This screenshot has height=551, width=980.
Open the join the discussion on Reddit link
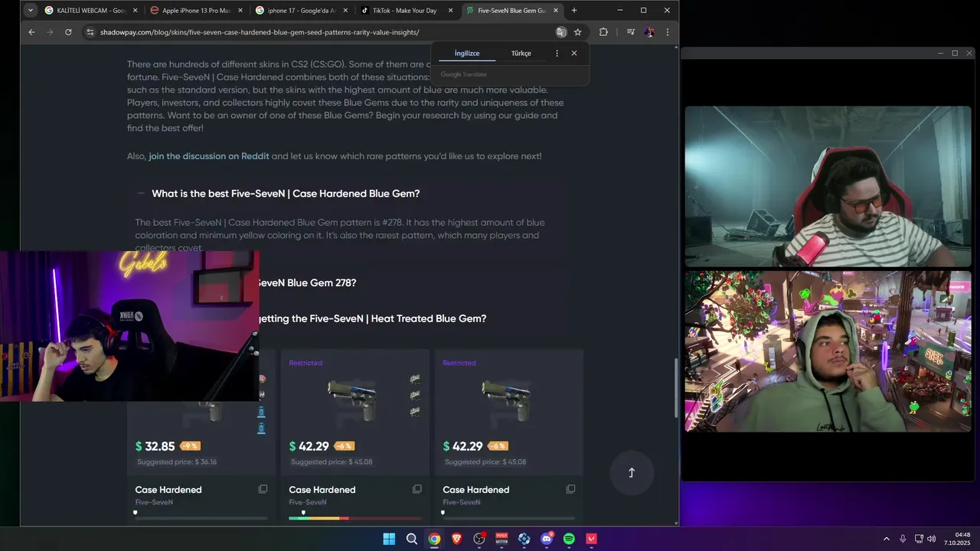coord(209,156)
